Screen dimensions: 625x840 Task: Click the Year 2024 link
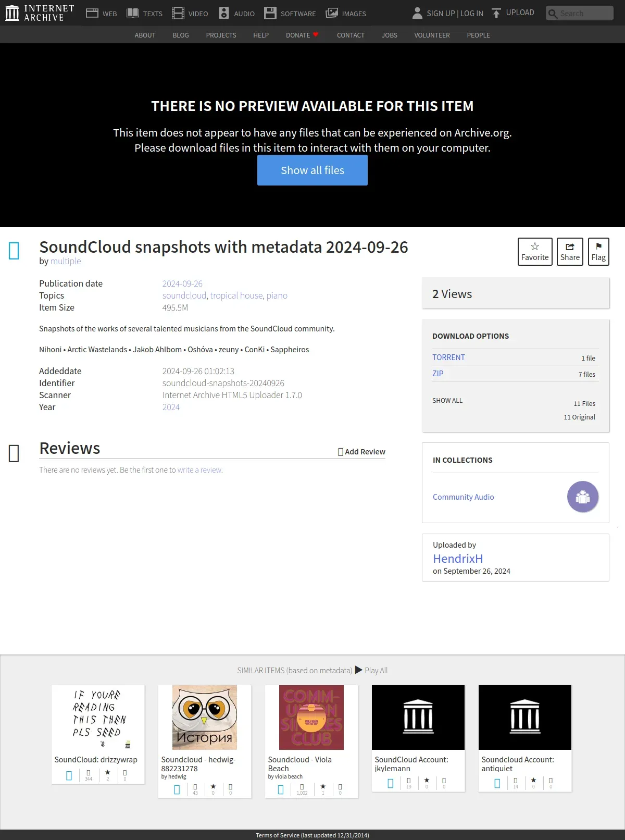pyautogui.click(x=171, y=407)
